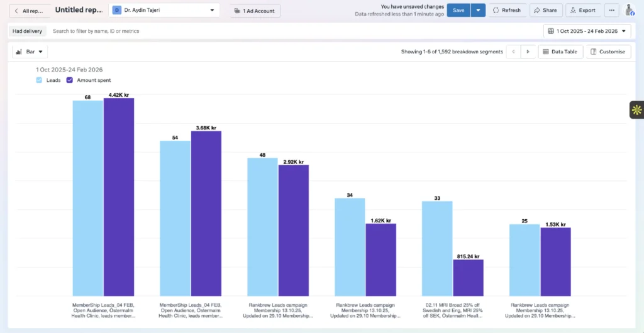Open the Save options dropdown arrow
Image resolution: width=644 pixels, height=333 pixels.
[478, 10]
